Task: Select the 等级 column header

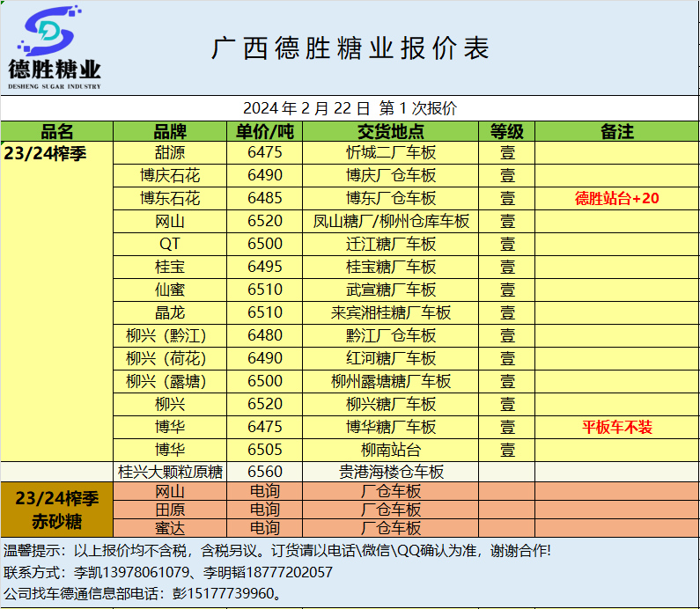Action: click(x=507, y=131)
